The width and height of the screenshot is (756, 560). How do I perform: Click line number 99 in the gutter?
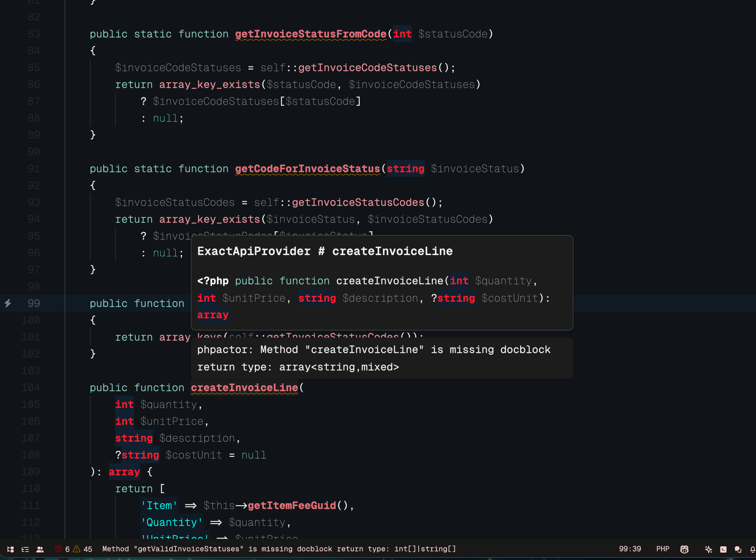(34, 304)
